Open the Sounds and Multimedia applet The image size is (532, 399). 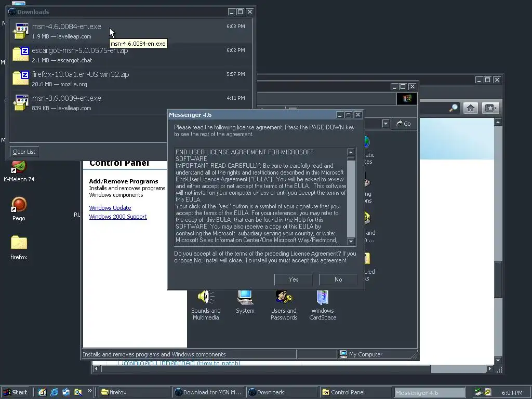coord(206,298)
